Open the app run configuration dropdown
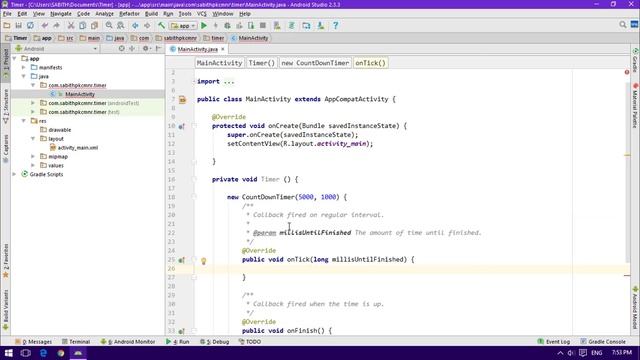Viewport: 640px width, 360px height. [x=183, y=26]
